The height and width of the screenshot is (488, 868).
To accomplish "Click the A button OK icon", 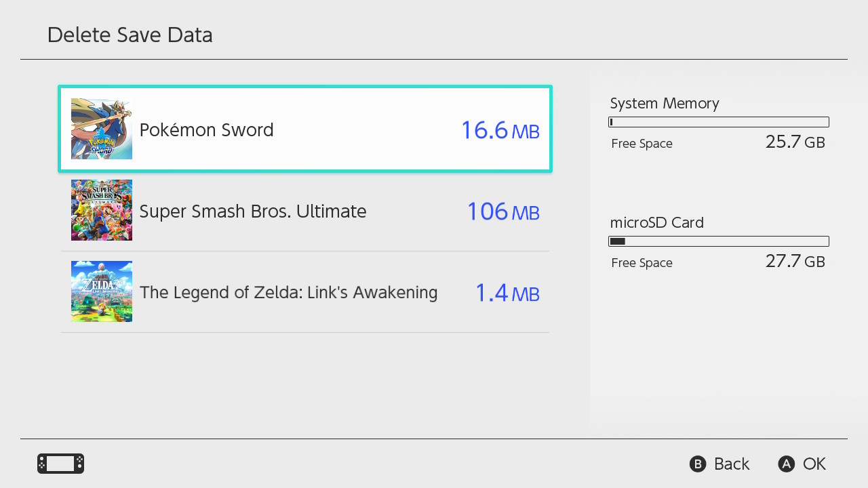I will pyautogui.click(x=786, y=464).
